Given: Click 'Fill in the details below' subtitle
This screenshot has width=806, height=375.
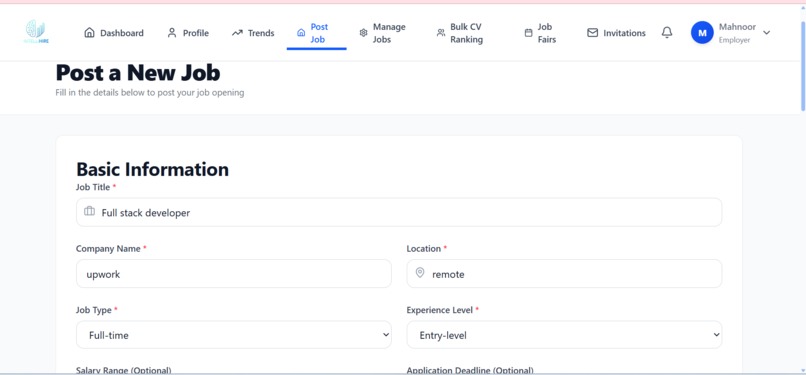Looking at the screenshot, I should point(150,93).
